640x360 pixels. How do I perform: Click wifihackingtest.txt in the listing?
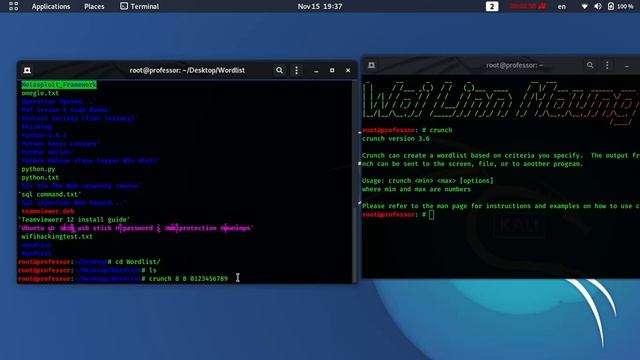pos(57,236)
